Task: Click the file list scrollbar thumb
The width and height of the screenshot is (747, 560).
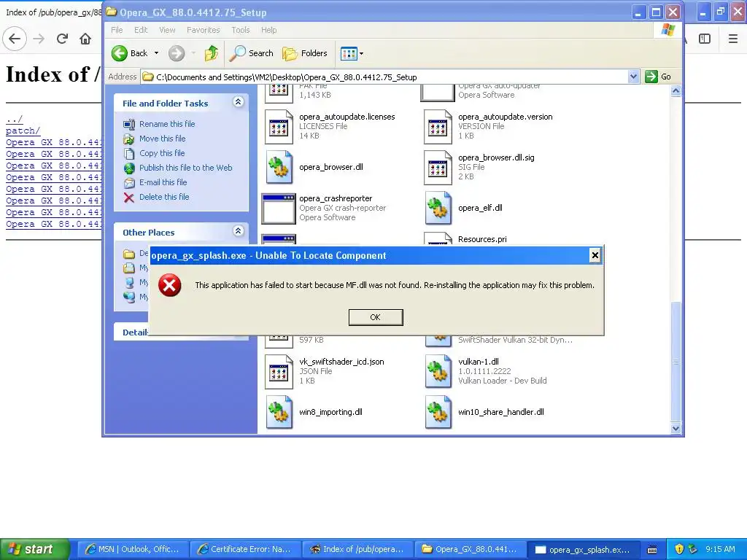Action: pyautogui.click(x=676, y=362)
